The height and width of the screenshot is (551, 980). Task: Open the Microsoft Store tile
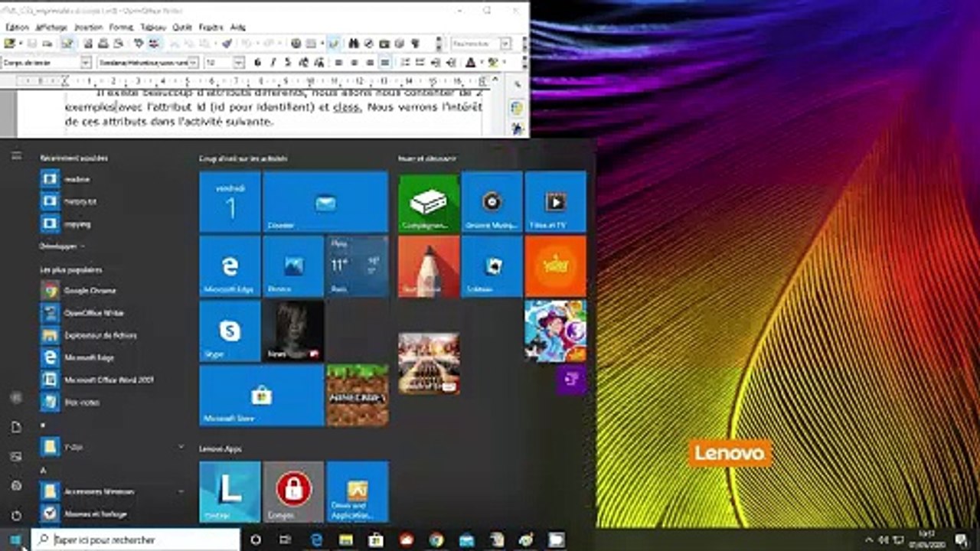(x=262, y=396)
